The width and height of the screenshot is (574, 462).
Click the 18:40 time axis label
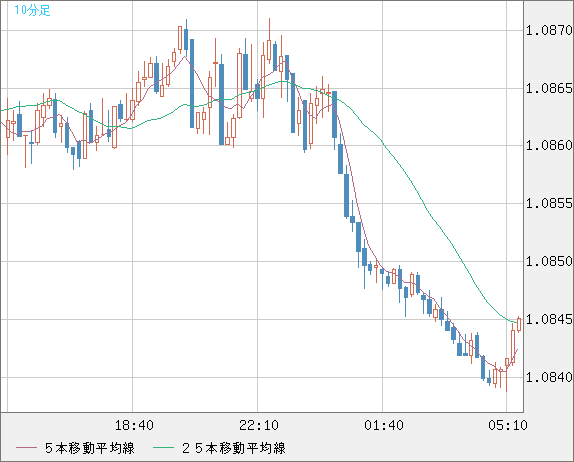coord(134,425)
